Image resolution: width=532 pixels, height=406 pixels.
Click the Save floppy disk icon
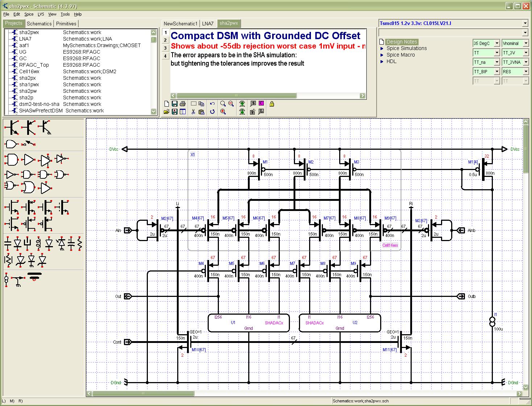[x=174, y=104]
